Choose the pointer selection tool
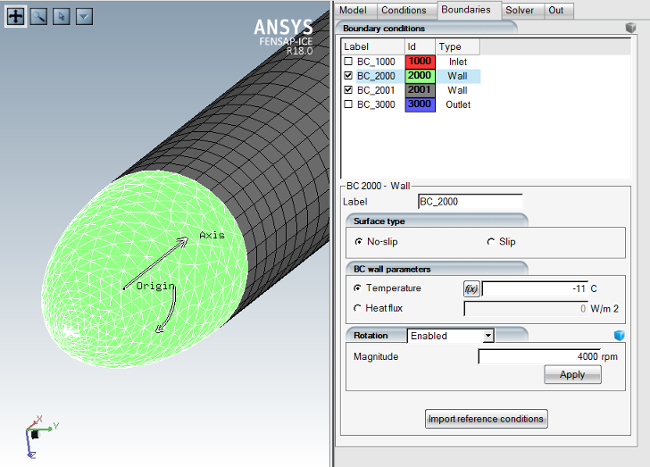This screenshot has height=467, width=650. [x=61, y=16]
